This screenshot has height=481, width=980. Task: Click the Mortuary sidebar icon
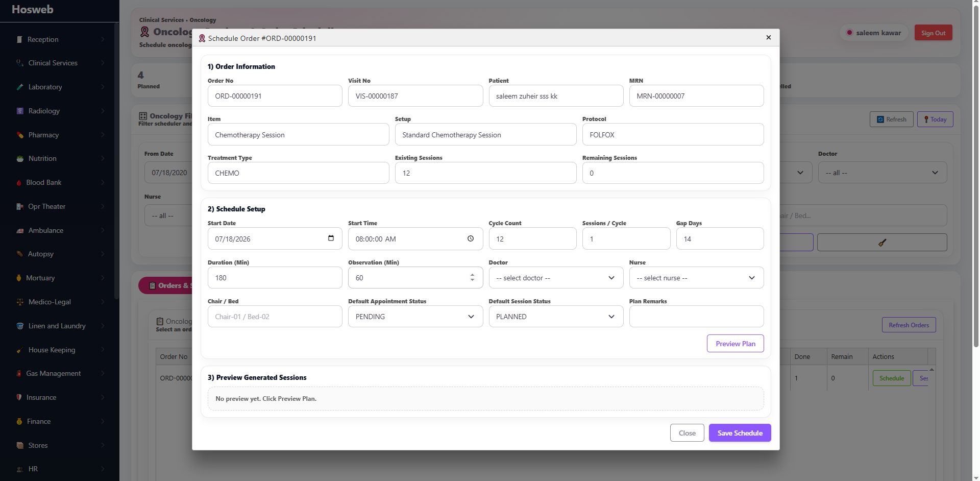pos(19,278)
